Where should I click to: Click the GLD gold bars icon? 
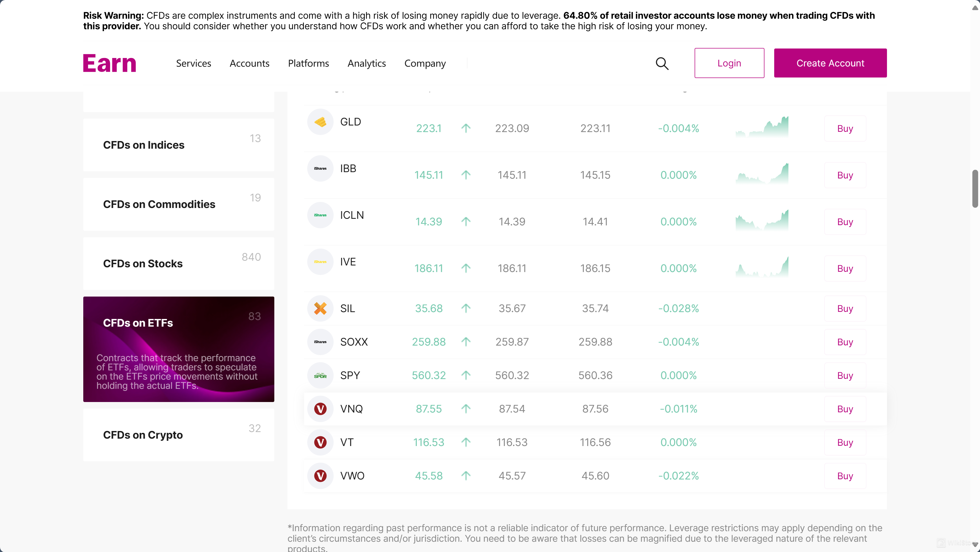pos(320,122)
